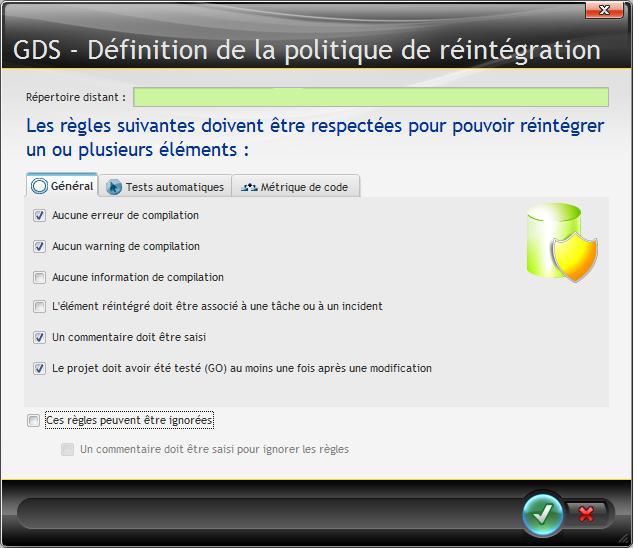
Task: Click the database with shield icon
Action: tap(561, 242)
